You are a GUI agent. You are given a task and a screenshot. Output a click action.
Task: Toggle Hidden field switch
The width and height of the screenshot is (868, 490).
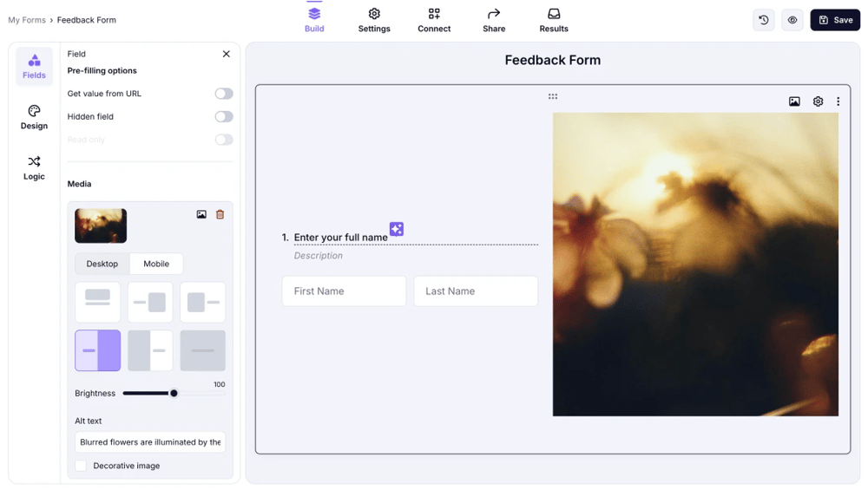[224, 117]
